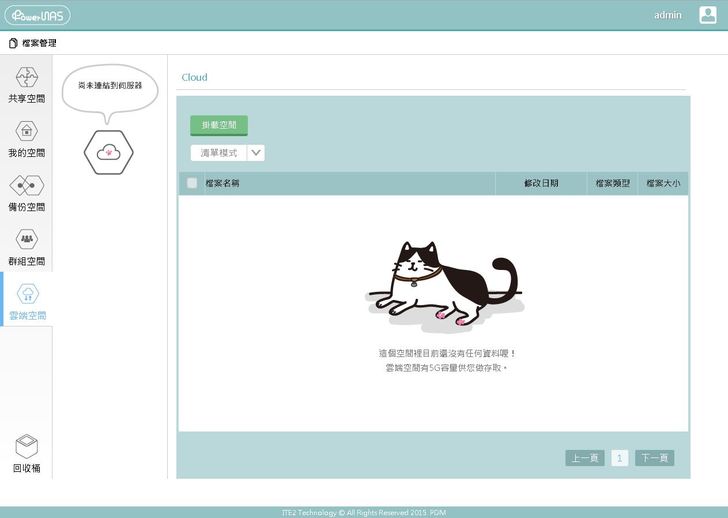Click the 備份空間 label in sidebar
Screen dimensions: 728x518
[27, 207]
